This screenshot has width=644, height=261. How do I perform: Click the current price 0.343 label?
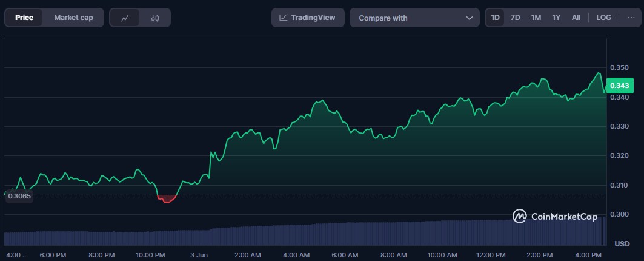pos(621,86)
